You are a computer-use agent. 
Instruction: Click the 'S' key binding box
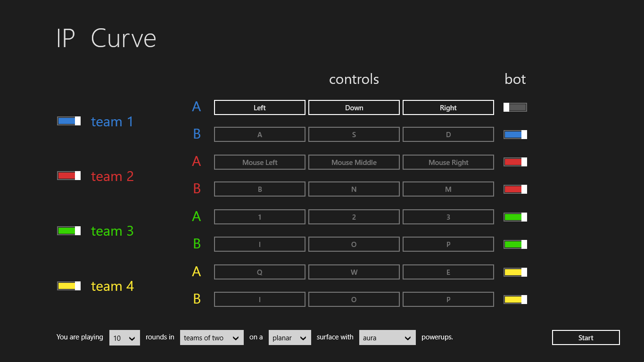coord(354,135)
